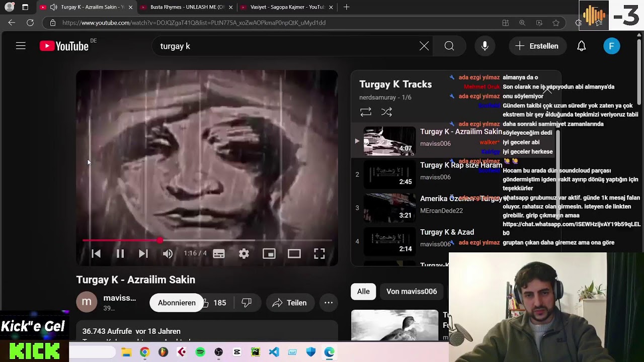
Task: Bookmark the page with the star icon
Action: [556, 23]
